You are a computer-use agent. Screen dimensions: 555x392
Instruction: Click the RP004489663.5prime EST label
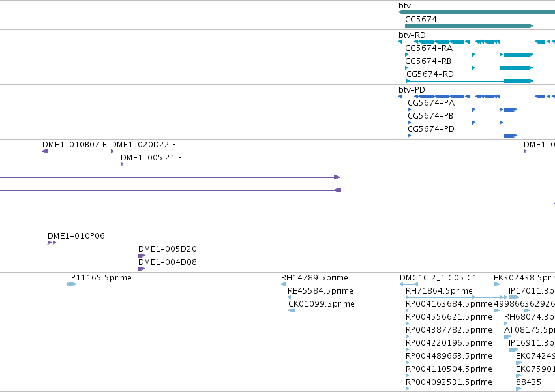(449, 356)
